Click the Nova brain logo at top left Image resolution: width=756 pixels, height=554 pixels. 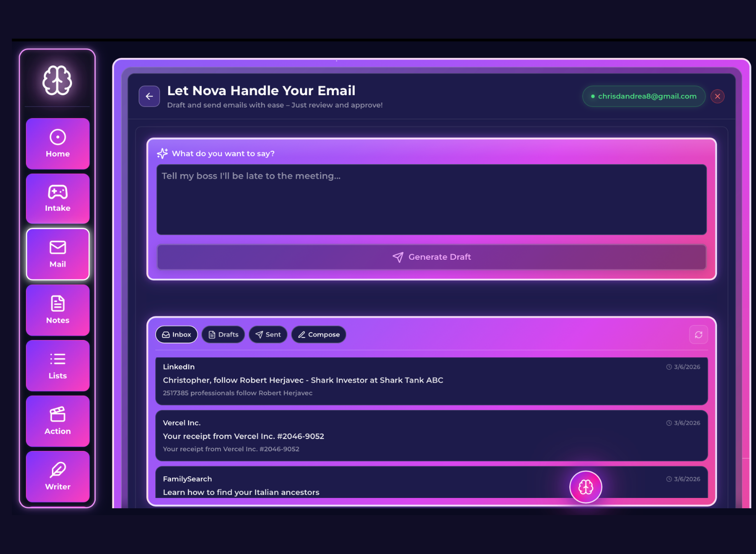[x=57, y=79]
